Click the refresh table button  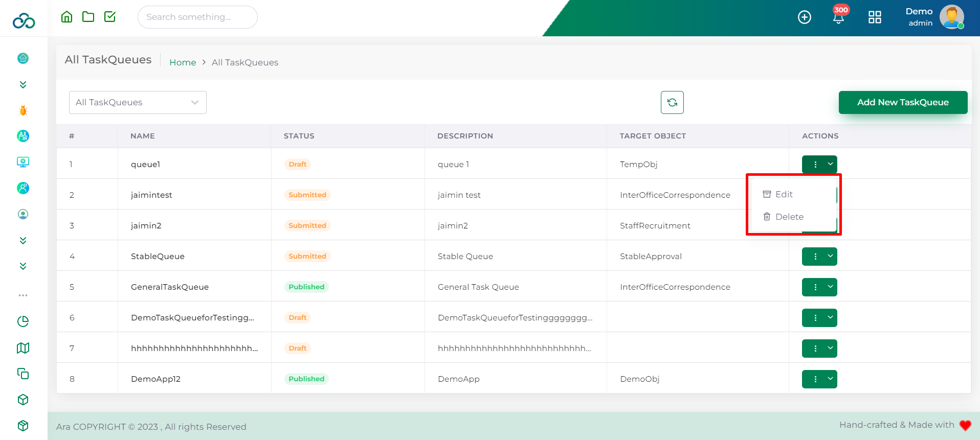pyautogui.click(x=672, y=102)
